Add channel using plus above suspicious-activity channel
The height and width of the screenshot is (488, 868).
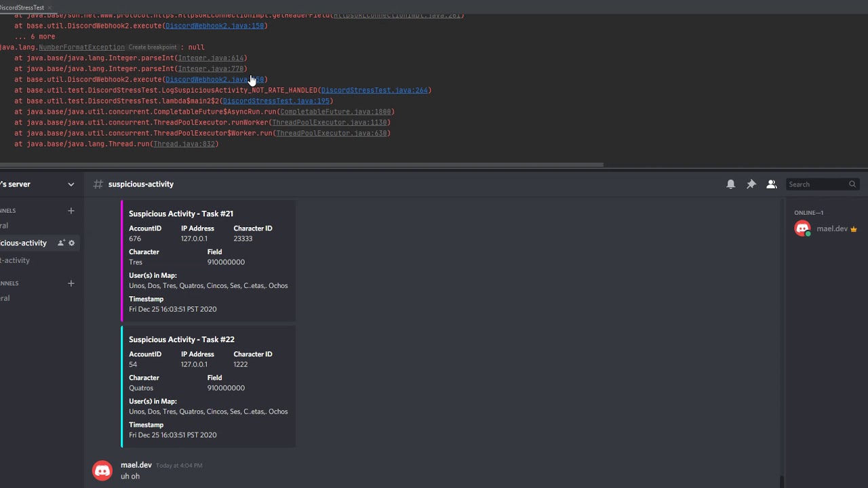pos(71,211)
